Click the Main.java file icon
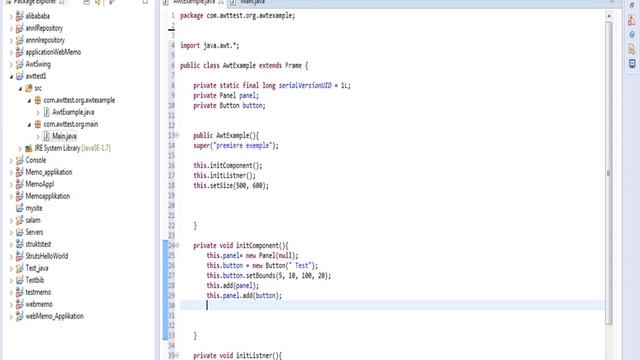Image resolution: width=640 pixels, height=360 pixels. pos(47,136)
